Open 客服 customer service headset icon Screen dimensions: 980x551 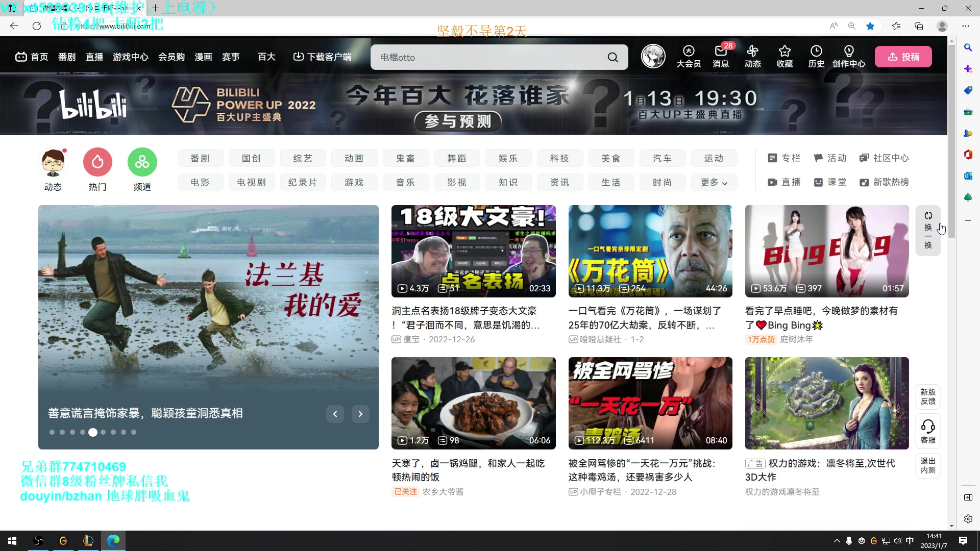tap(928, 432)
